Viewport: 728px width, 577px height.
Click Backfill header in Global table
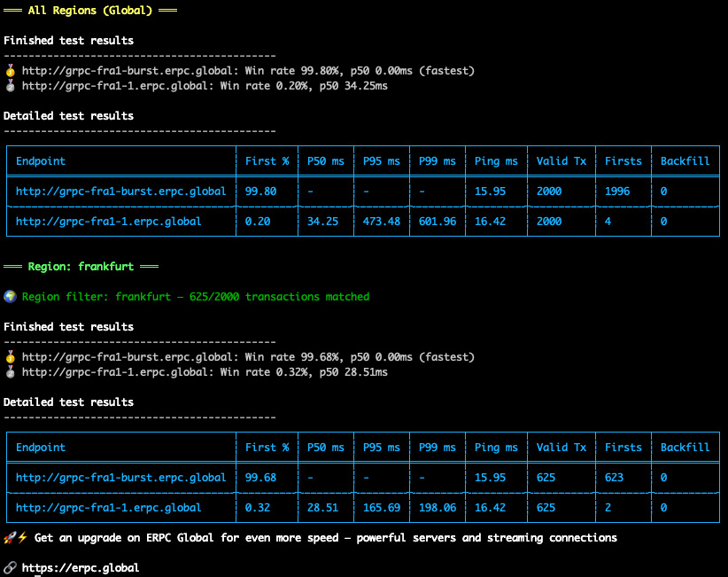(x=685, y=161)
